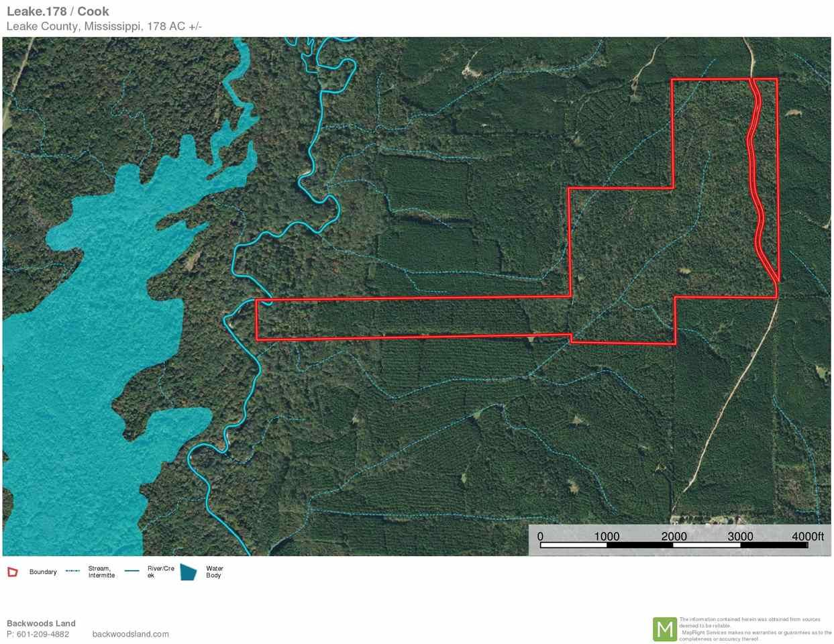
Task: Click the River/Creek line legend symbol
Action: [x=132, y=572]
